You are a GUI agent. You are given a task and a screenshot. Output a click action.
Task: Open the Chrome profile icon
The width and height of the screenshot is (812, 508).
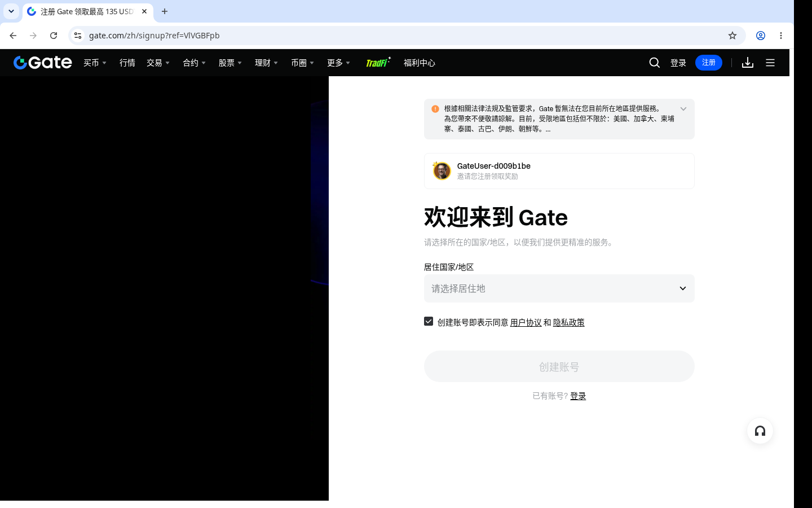[761, 36]
